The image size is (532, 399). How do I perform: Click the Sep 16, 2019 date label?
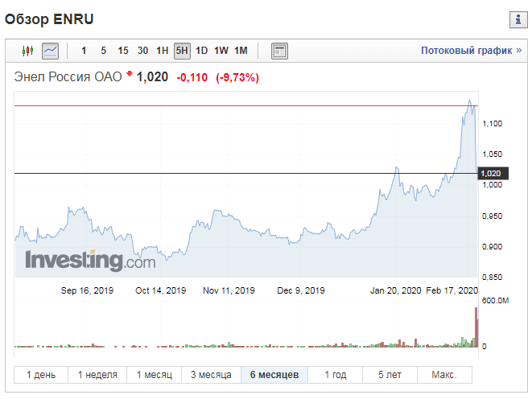[x=87, y=290]
